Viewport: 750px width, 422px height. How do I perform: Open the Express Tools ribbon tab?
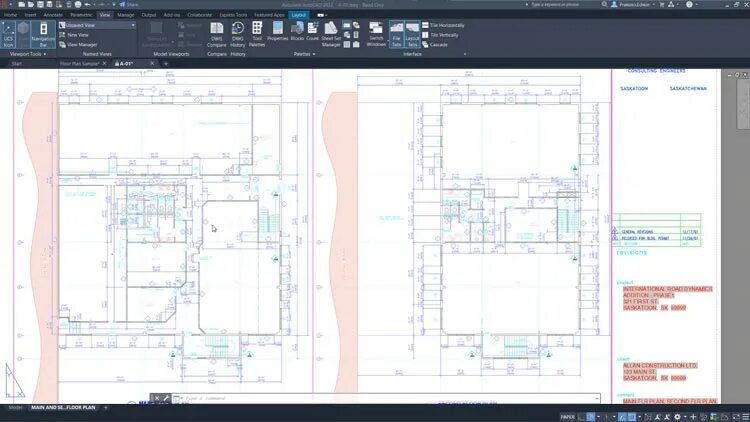click(x=233, y=15)
